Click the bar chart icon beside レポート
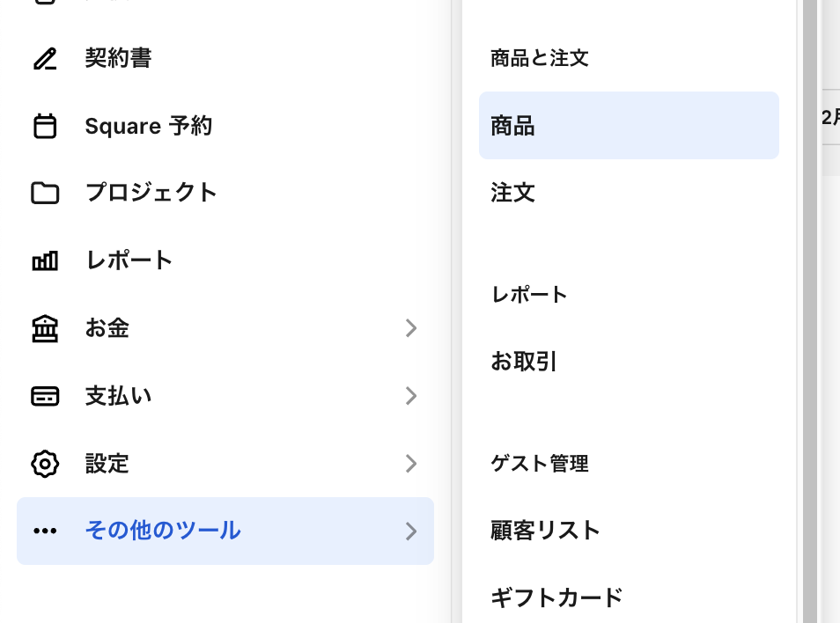 point(45,260)
